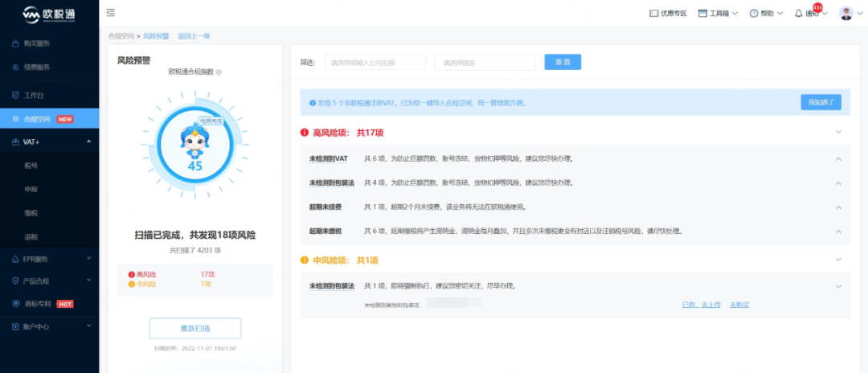Image resolution: width=868 pixels, height=373 pixels.
Task: Expand EPR服务 in the sidebar
Action: coord(48,259)
